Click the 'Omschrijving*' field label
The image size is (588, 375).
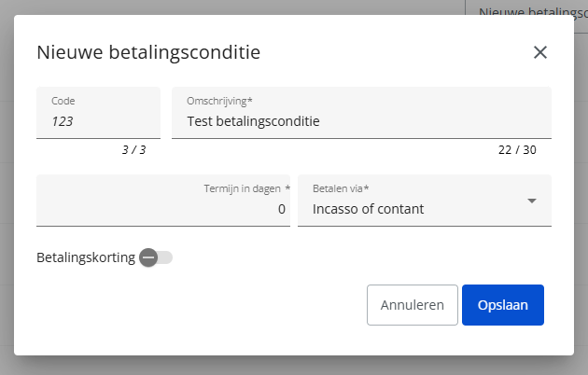click(x=219, y=101)
